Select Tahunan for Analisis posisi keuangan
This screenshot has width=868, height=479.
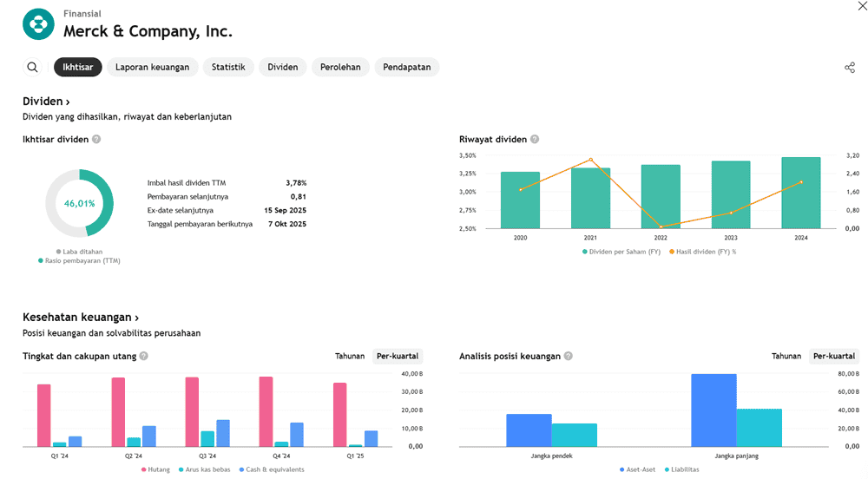pos(786,356)
